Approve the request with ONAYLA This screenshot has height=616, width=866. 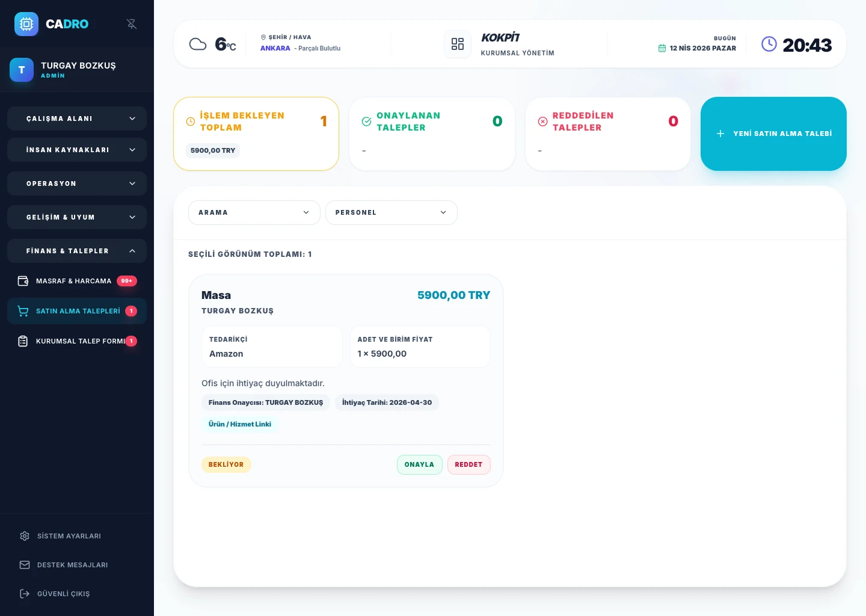419,464
